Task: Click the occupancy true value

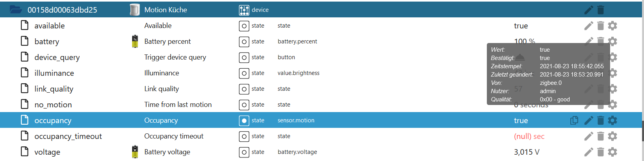Action: pyautogui.click(x=521, y=120)
